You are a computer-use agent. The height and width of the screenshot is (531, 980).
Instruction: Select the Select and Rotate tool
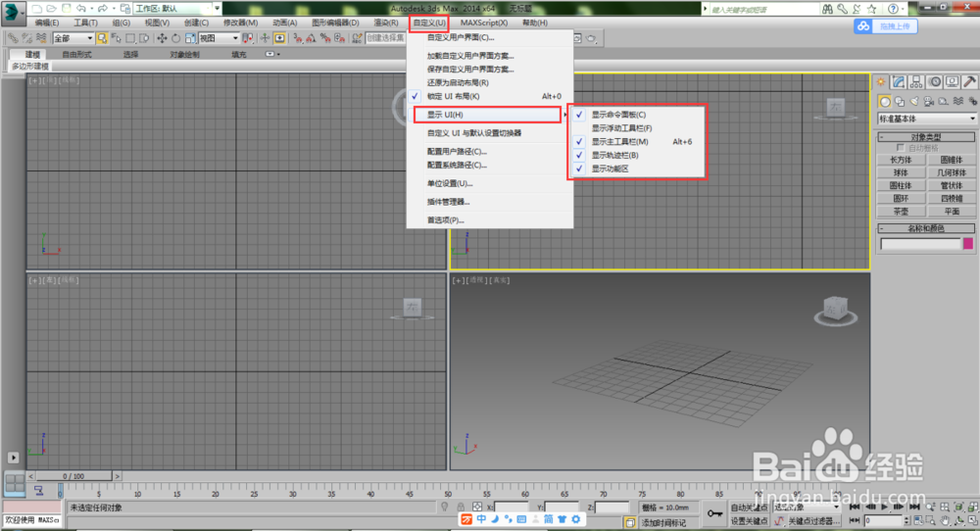pyautogui.click(x=176, y=38)
